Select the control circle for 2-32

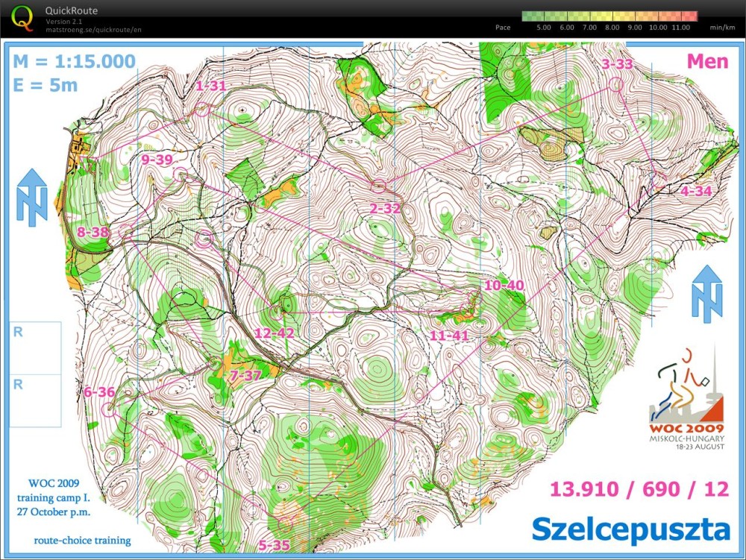379,186
